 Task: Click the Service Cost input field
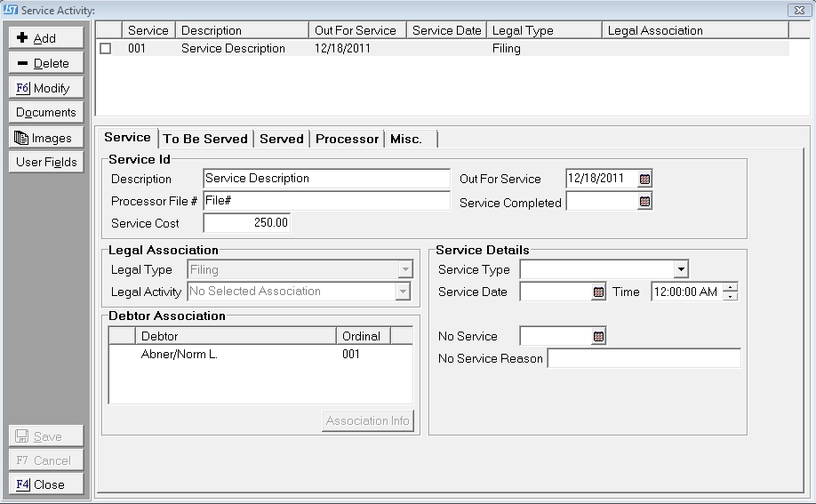[246, 223]
